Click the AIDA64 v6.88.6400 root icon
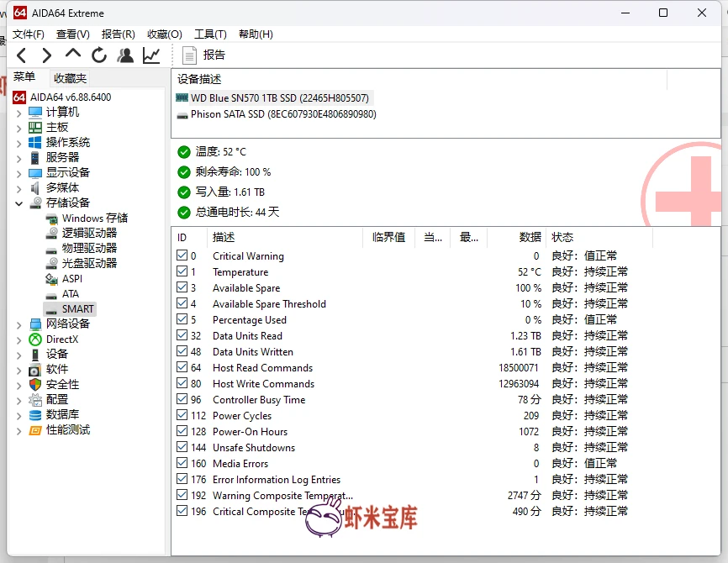Image resolution: width=728 pixels, height=563 pixels. 19,97
